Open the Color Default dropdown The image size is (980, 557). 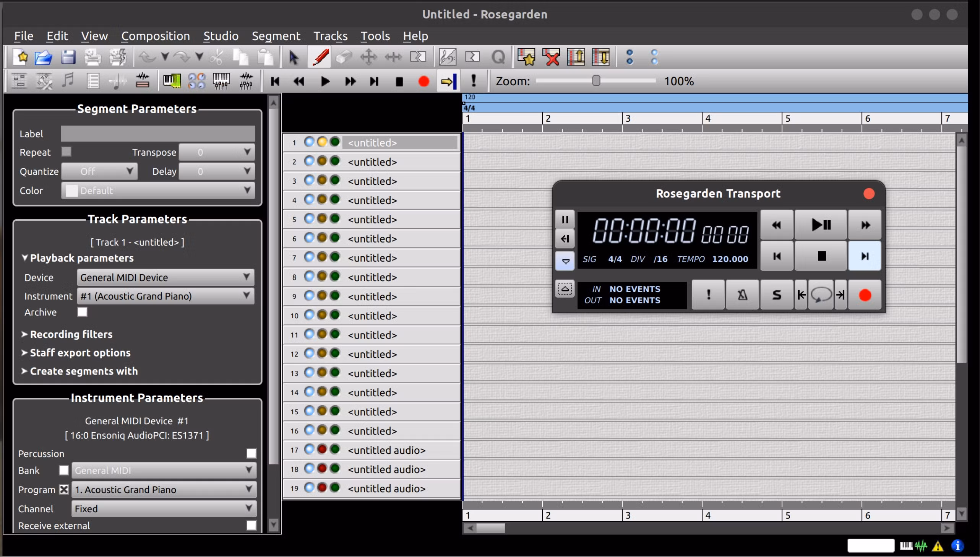point(158,191)
